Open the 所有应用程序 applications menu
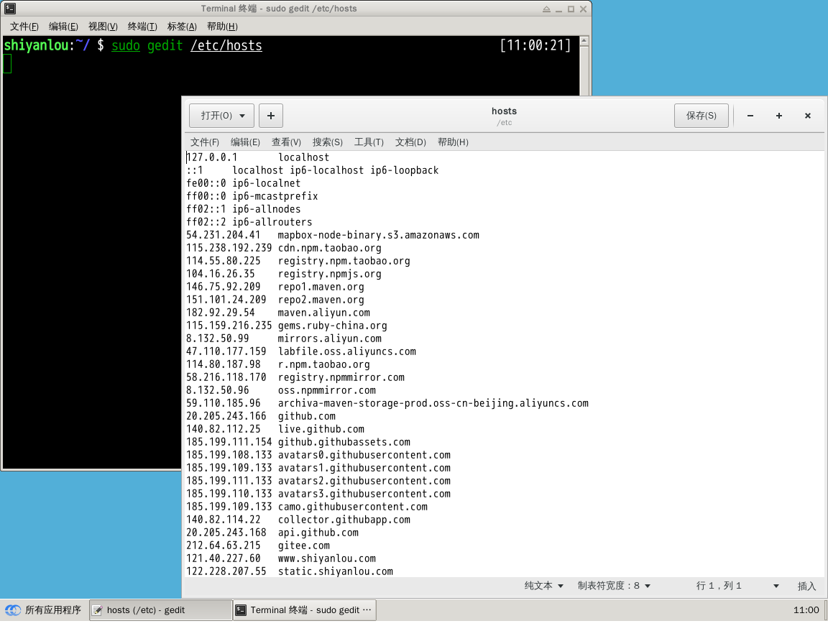828x644 pixels. click(43, 610)
